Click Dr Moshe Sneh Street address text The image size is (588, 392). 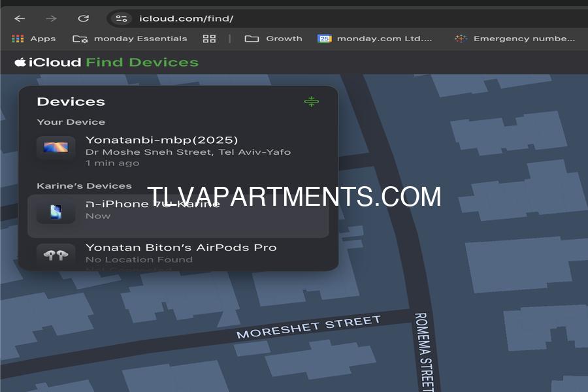(x=188, y=152)
